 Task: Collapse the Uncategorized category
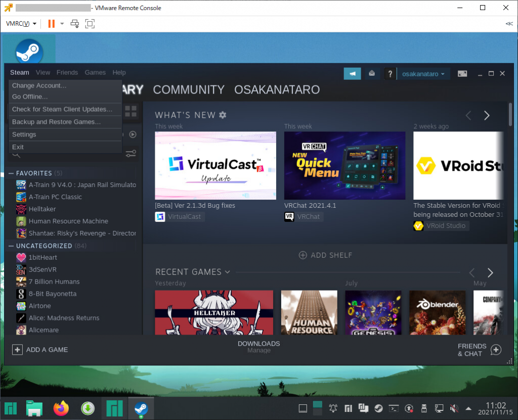coord(11,246)
